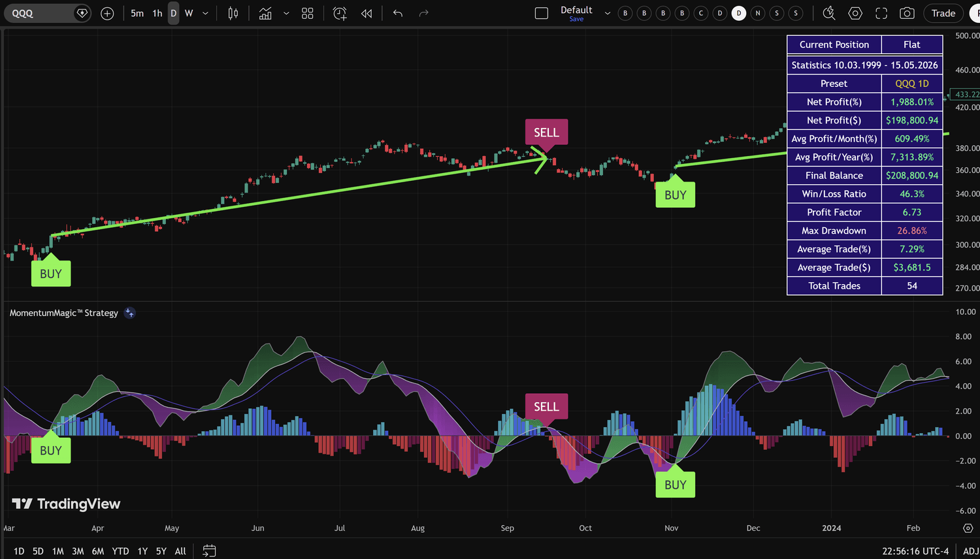Click the $198,800.94 net profit value
Screen dimensions: 980x559
pos(912,120)
